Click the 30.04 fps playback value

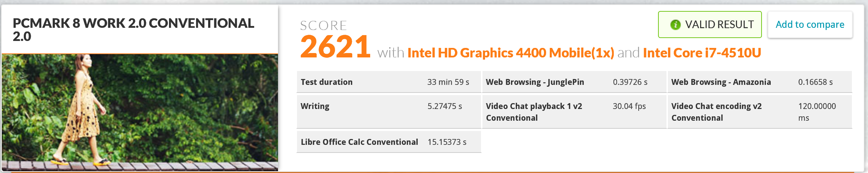629,106
